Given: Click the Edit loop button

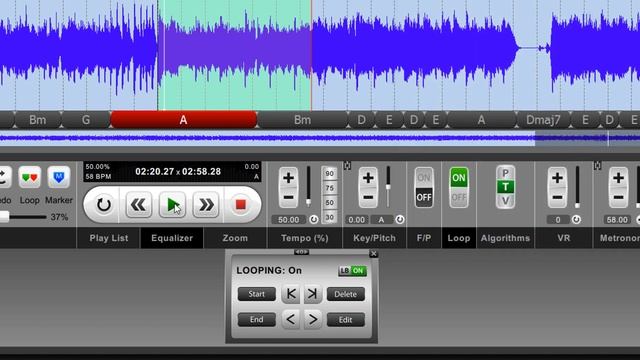Looking at the screenshot, I should (345, 320).
